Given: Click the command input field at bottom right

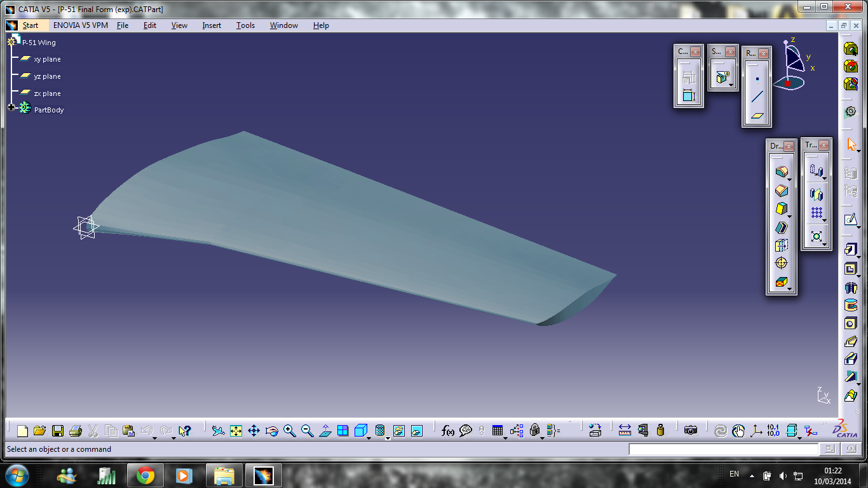Looking at the screenshot, I should pyautogui.click(x=724, y=449).
